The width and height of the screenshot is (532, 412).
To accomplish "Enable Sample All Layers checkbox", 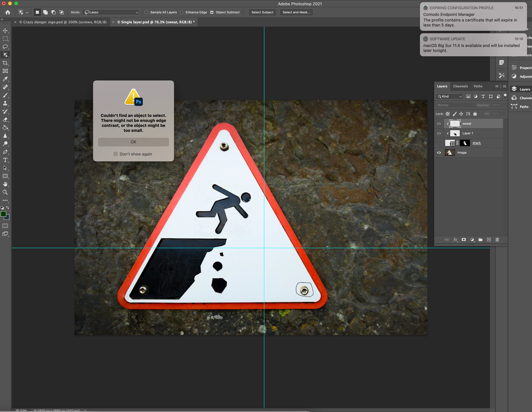I will (146, 12).
